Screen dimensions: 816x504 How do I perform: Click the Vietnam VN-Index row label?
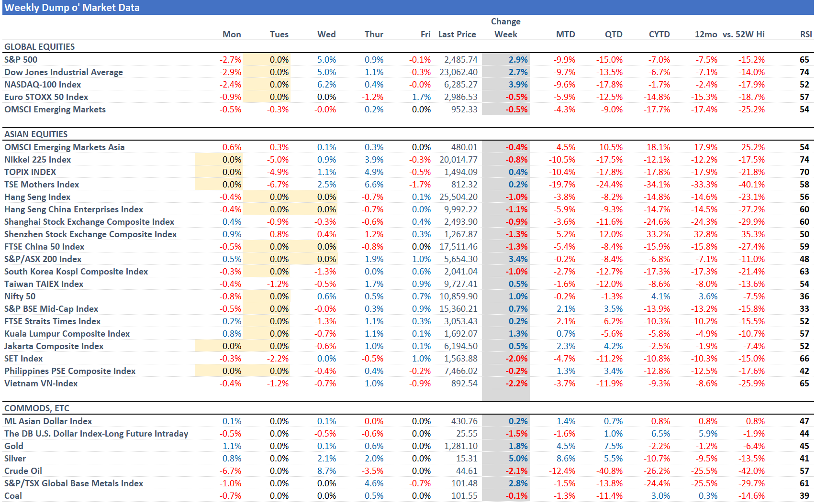tap(41, 383)
